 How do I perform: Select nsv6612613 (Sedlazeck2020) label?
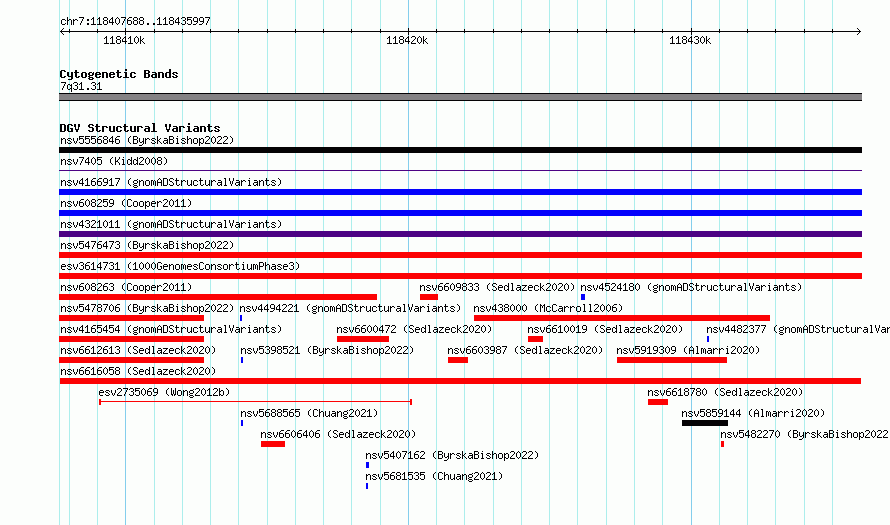click(138, 350)
